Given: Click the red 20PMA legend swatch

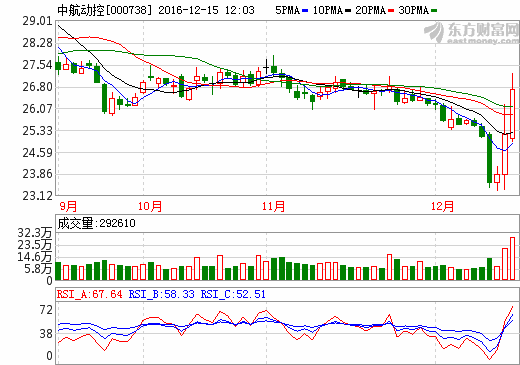Looking at the screenshot, I should [391, 11].
